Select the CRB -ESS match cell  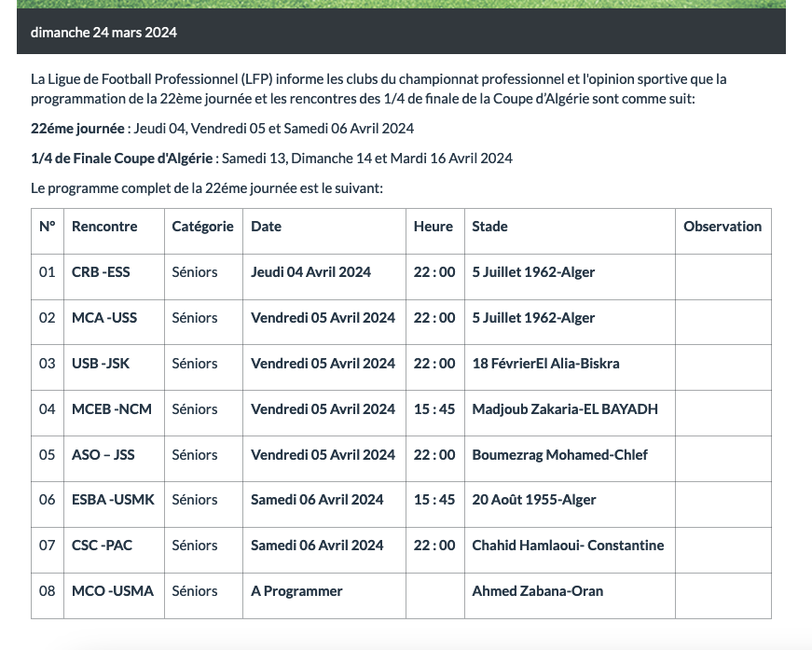point(101,272)
